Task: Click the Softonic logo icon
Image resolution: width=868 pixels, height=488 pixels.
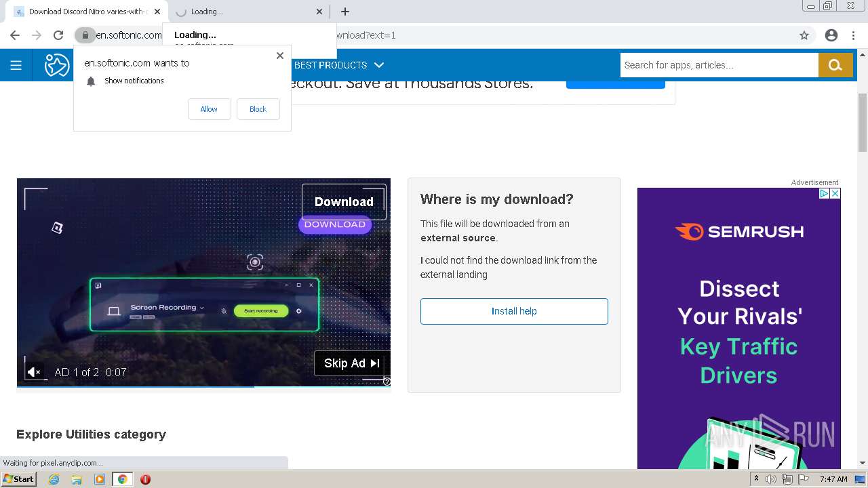Action: pos(57,65)
